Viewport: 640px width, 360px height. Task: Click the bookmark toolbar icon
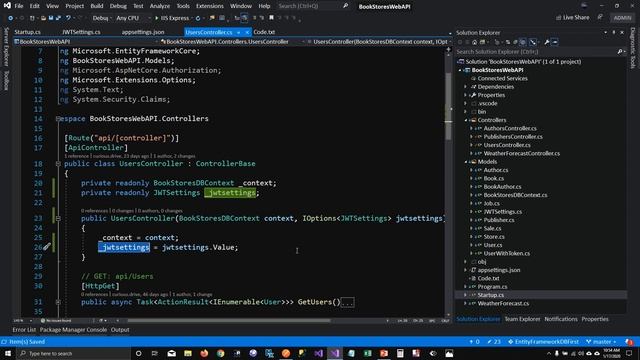click(x=271, y=18)
